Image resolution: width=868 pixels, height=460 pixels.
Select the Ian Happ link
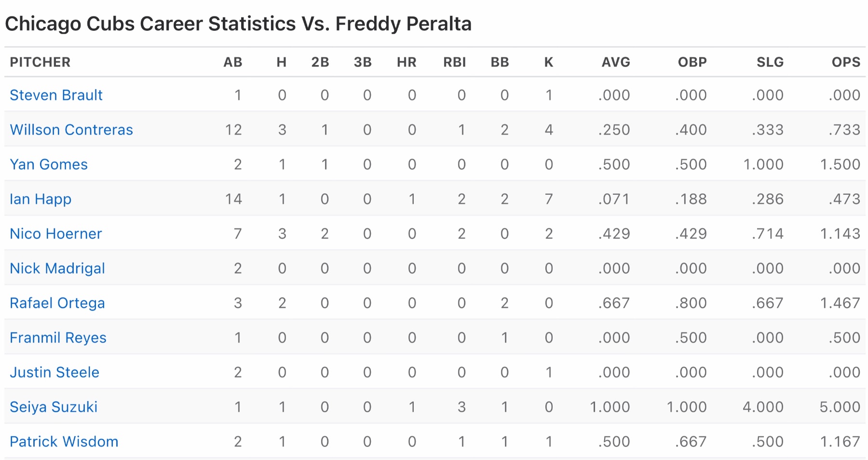click(x=41, y=199)
